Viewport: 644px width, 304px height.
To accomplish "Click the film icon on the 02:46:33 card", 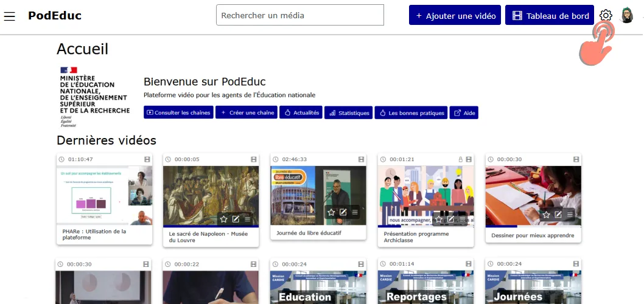I will [x=361, y=159].
